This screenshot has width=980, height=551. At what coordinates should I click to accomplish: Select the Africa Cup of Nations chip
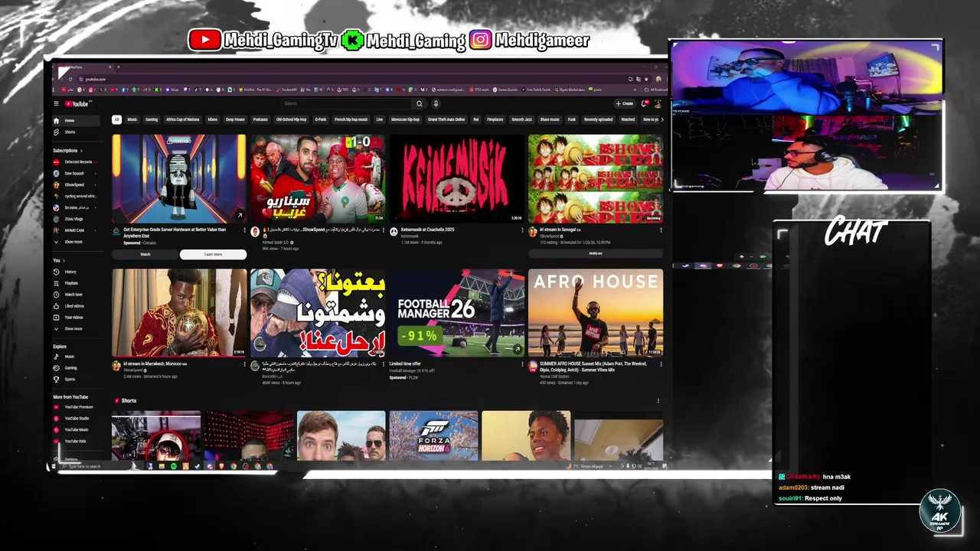click(183, 119)
